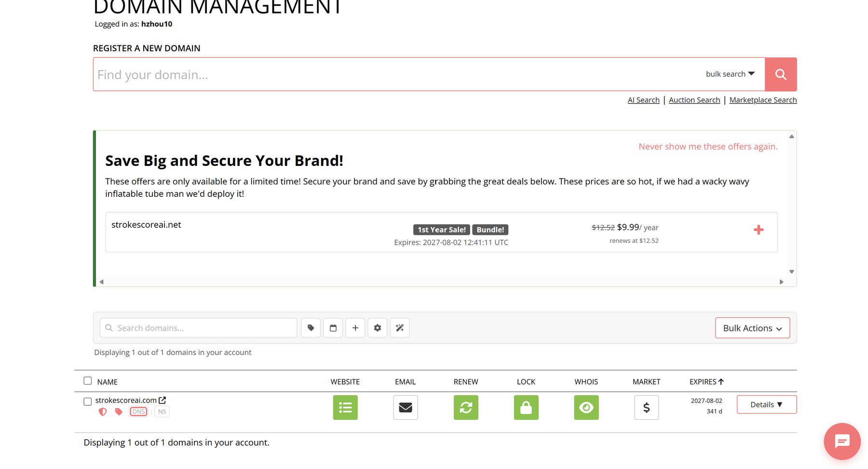
Task: Open Auction Search link
Action: (x=694, y=100)
